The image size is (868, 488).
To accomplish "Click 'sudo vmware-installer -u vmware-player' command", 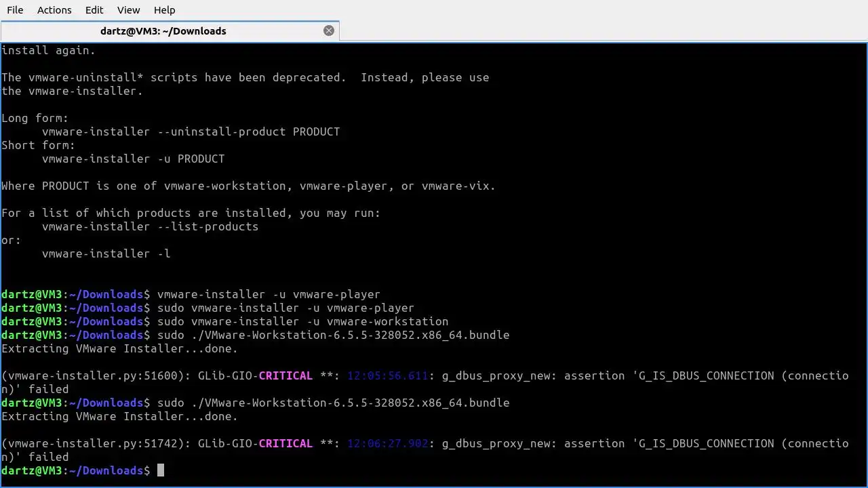I will tap(285, 308).
